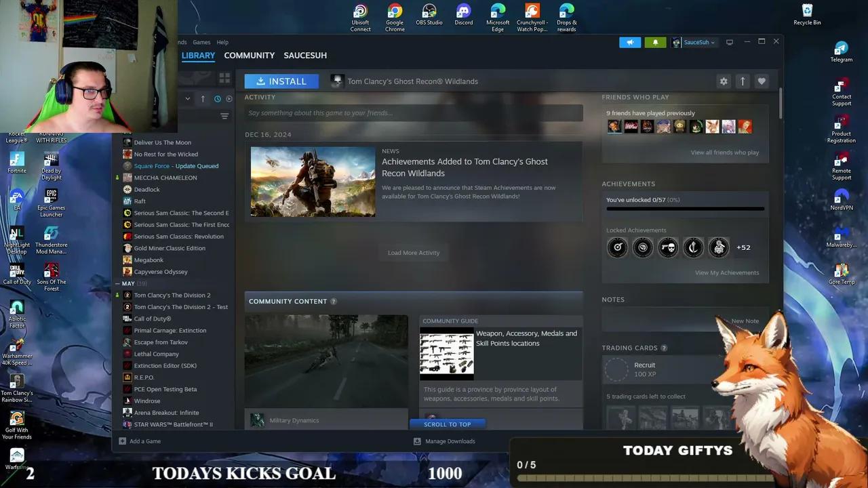This screenshot has width=868, height=488.
Task: Open library advanced filter options icon
Action: pos(224,117)
